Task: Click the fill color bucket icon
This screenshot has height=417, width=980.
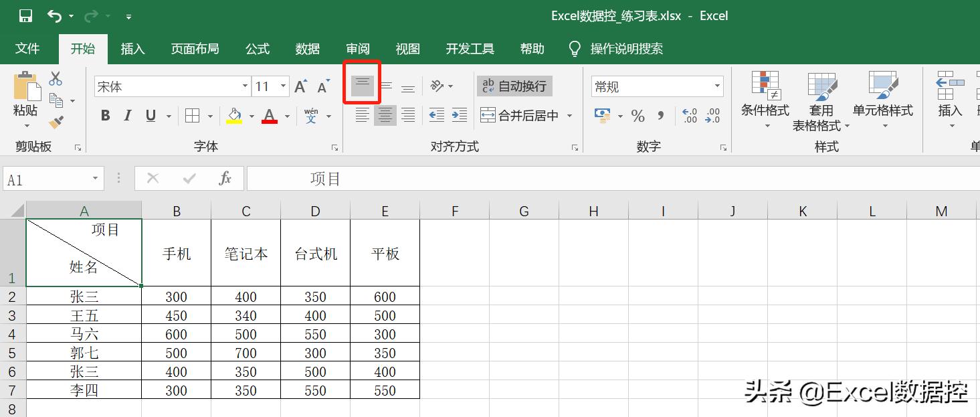Action: coord(235,115)
